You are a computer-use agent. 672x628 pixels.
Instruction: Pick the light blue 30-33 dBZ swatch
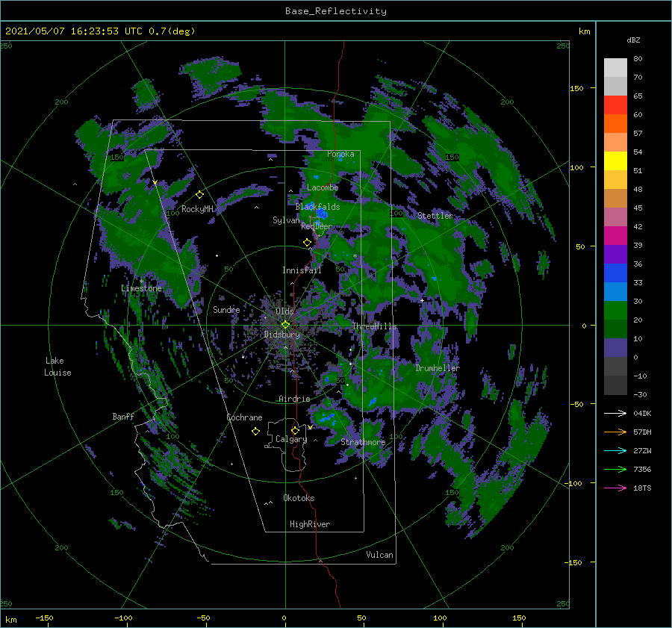tap(615, 291)
